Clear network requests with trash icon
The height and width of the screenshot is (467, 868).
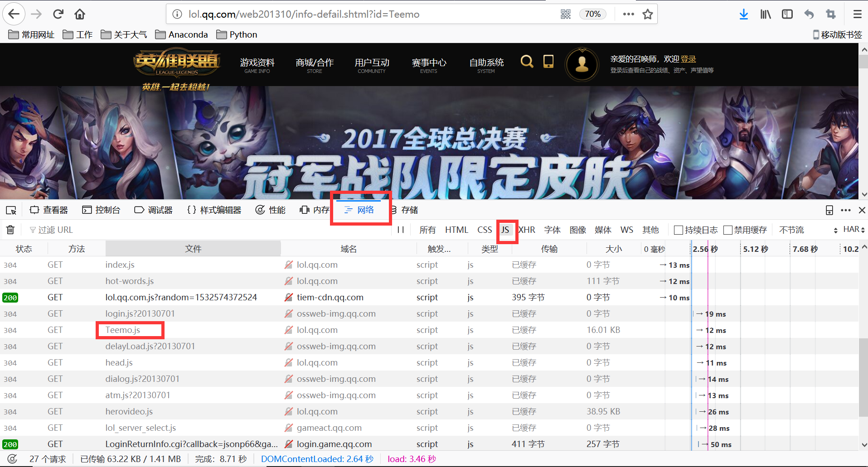[x=10, y=230]
